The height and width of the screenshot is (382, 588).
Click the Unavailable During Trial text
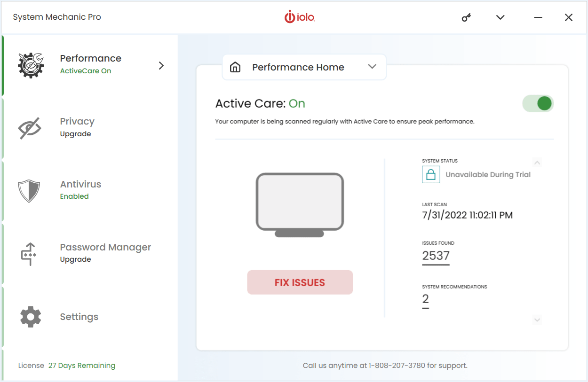[488, 175]
